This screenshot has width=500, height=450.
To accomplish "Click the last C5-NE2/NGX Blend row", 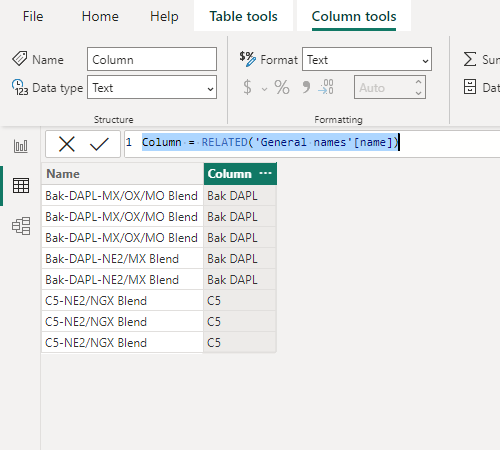I will pos(122,343).
